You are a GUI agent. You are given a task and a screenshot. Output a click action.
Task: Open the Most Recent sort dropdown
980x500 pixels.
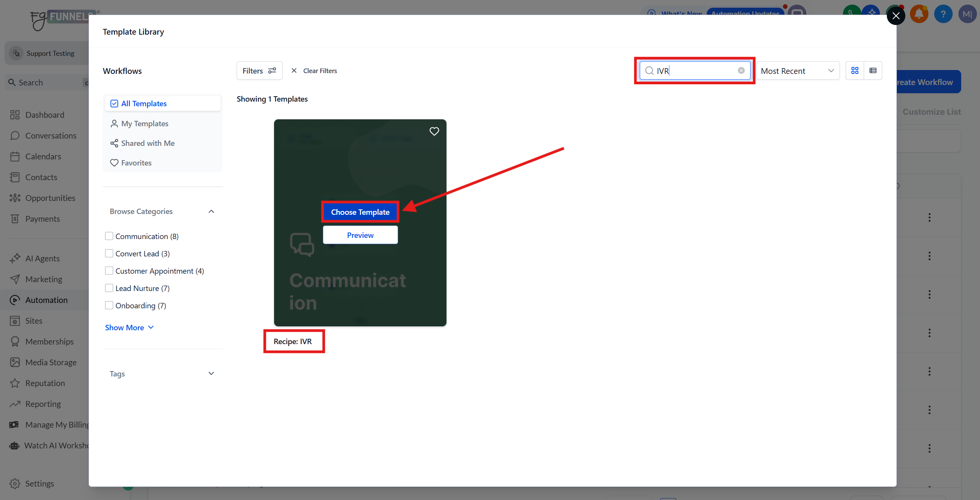pyautogui.click(x=798, y=71)
